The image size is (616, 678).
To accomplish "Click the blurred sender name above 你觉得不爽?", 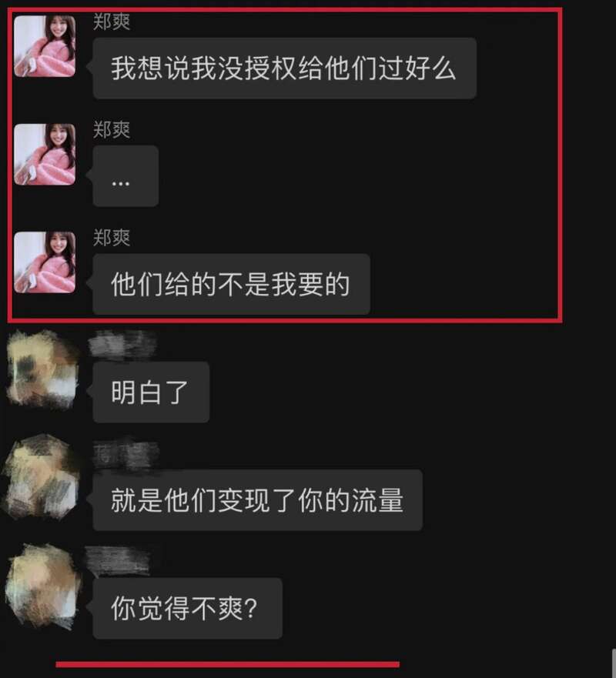I will [x=117, y=561].
